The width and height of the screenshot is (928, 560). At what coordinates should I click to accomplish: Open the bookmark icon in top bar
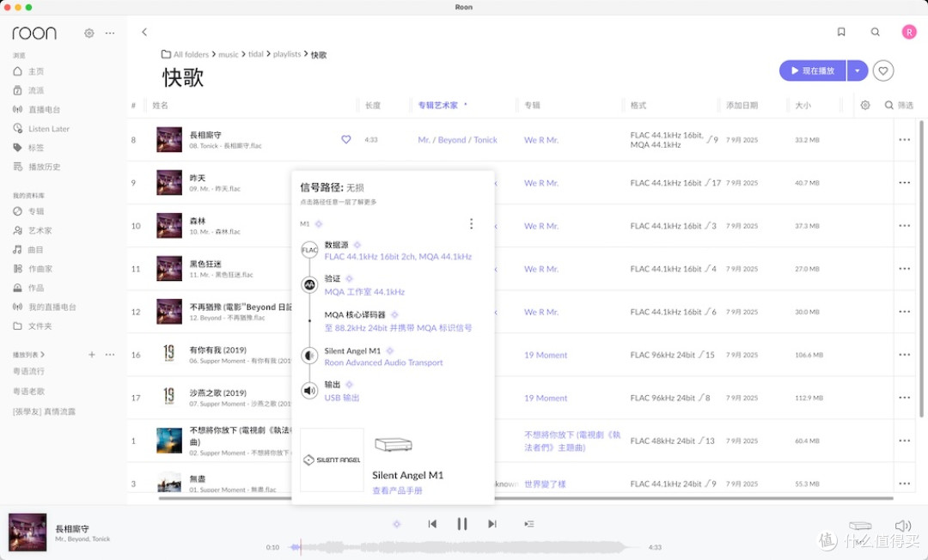click(841, 32)
